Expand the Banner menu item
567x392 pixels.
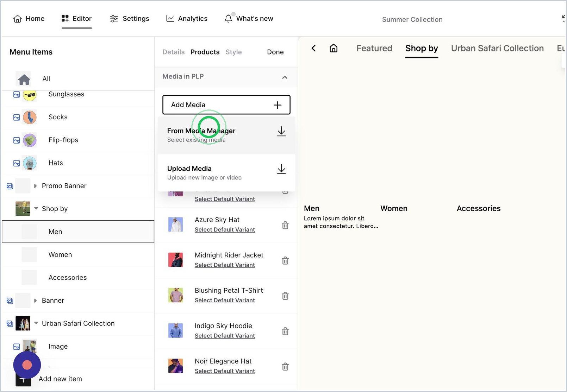click(35, 301)
